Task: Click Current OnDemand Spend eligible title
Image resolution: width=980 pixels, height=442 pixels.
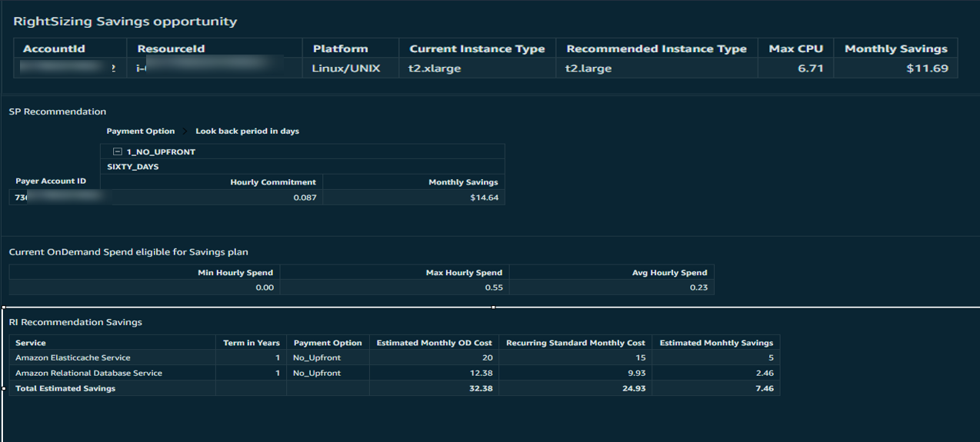Action: click(x=128, y=251)
